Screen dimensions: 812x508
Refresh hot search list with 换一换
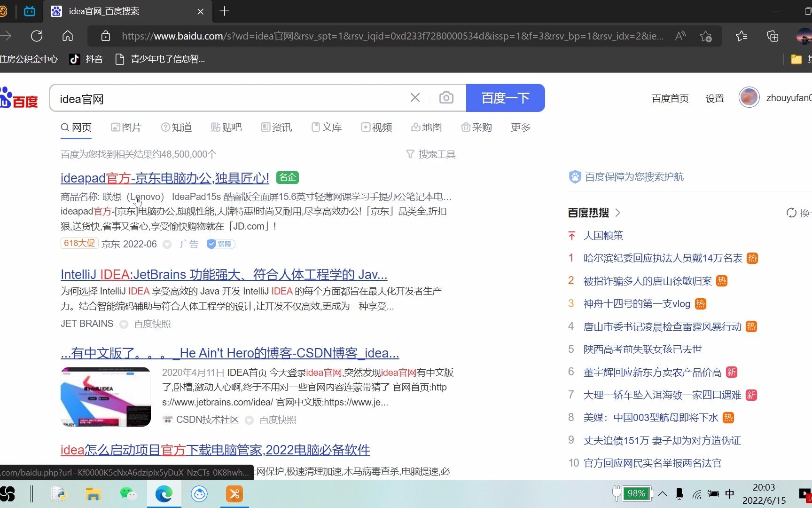click(x=799, y=213)
